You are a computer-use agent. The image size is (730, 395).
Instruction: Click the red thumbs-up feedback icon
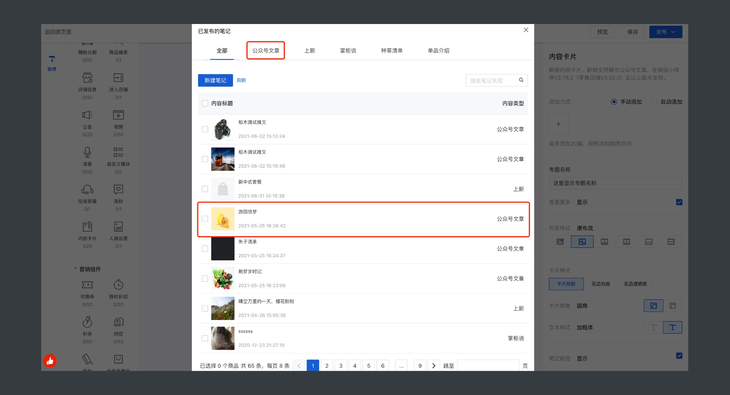point(50,361)
